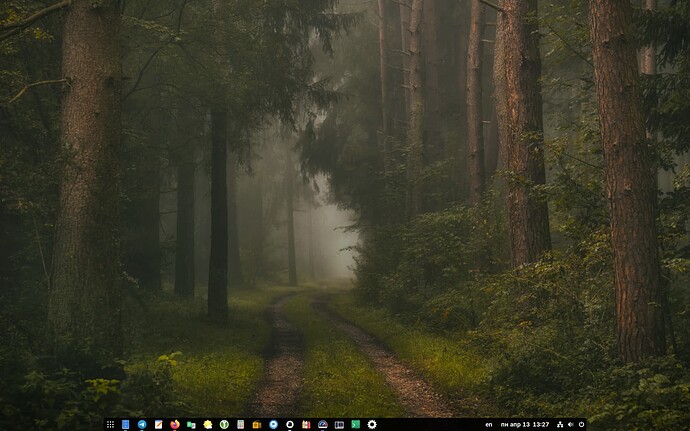The width and height of the screenshot is (690, 431).
Task: Open the text editor with pencil icon
Action: [x=158, y=424]
